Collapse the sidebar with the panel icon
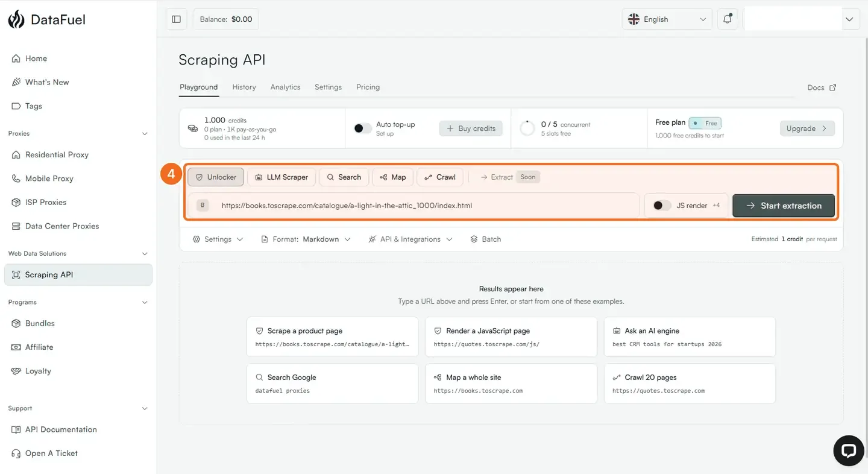The image size is (868, 474). tap(176, 19)
